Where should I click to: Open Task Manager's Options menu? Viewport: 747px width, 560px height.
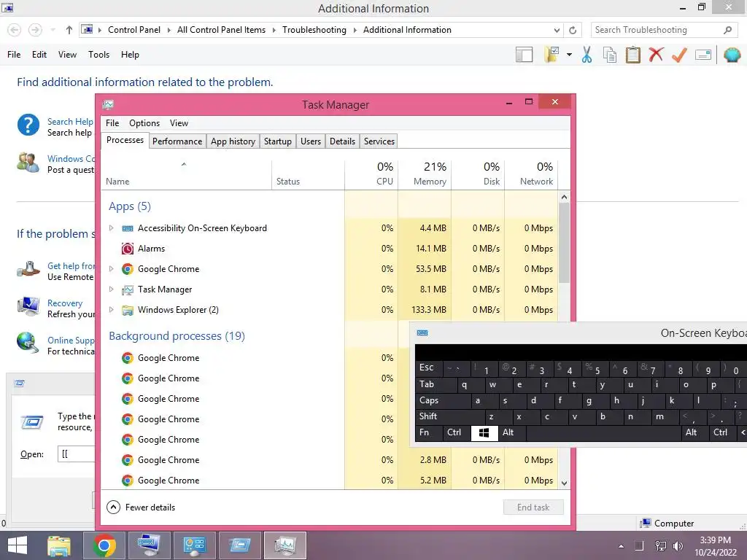[x=144, y=122]
